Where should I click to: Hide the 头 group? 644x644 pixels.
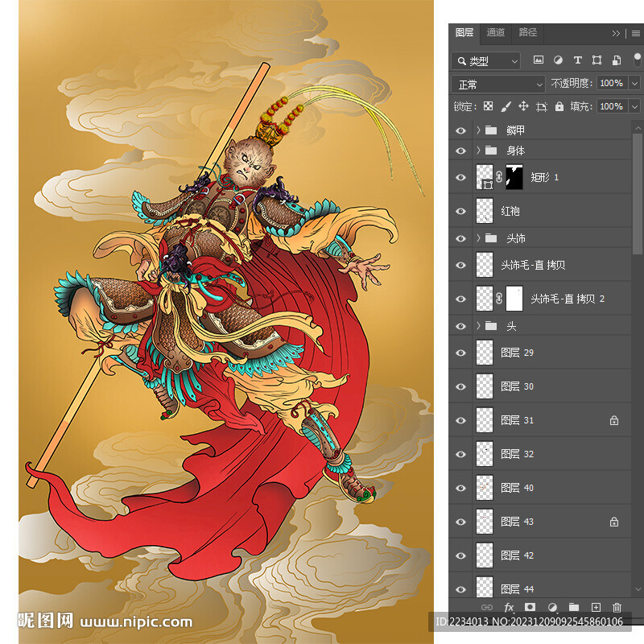460,327
